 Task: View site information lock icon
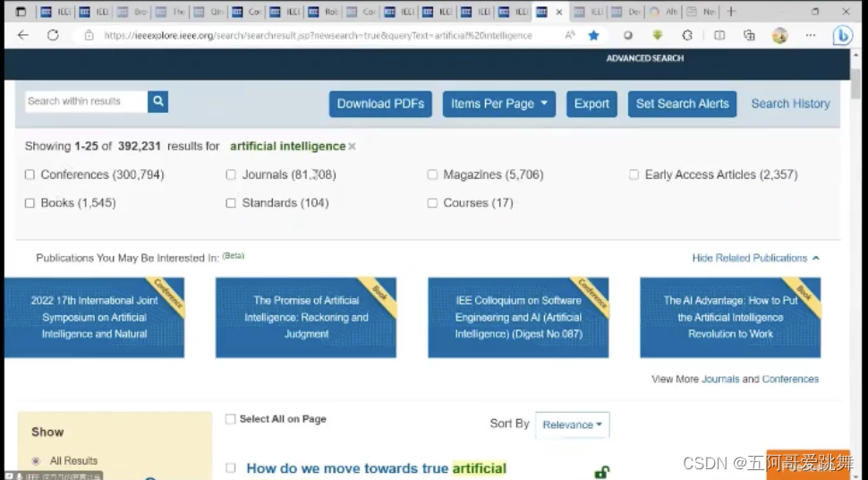89,36
